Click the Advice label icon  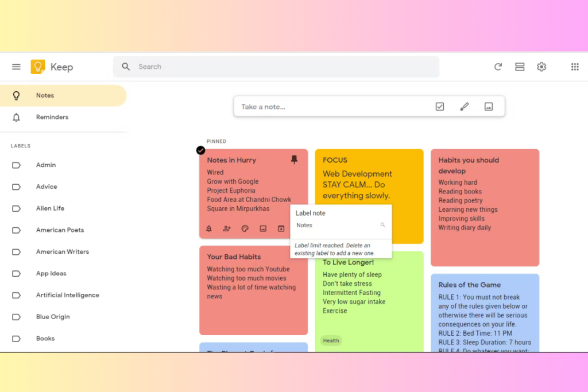click(16, 187)
